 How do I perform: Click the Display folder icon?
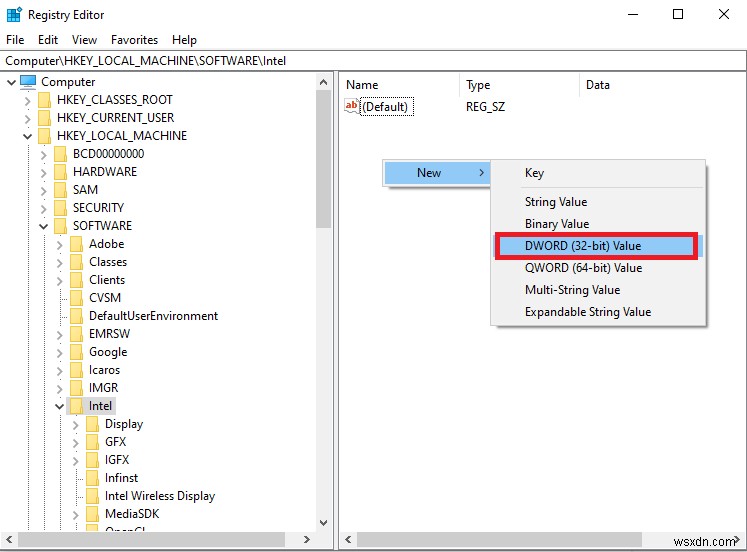92,424
